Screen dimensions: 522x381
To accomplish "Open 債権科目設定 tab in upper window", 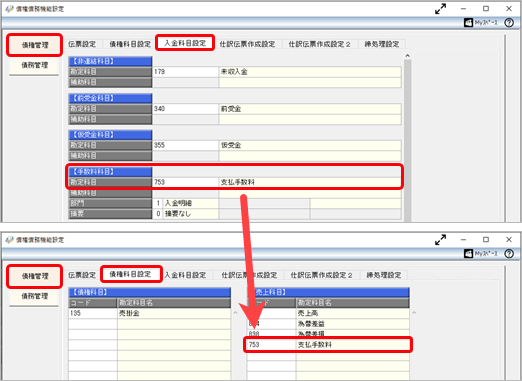I will click(130, 44).
